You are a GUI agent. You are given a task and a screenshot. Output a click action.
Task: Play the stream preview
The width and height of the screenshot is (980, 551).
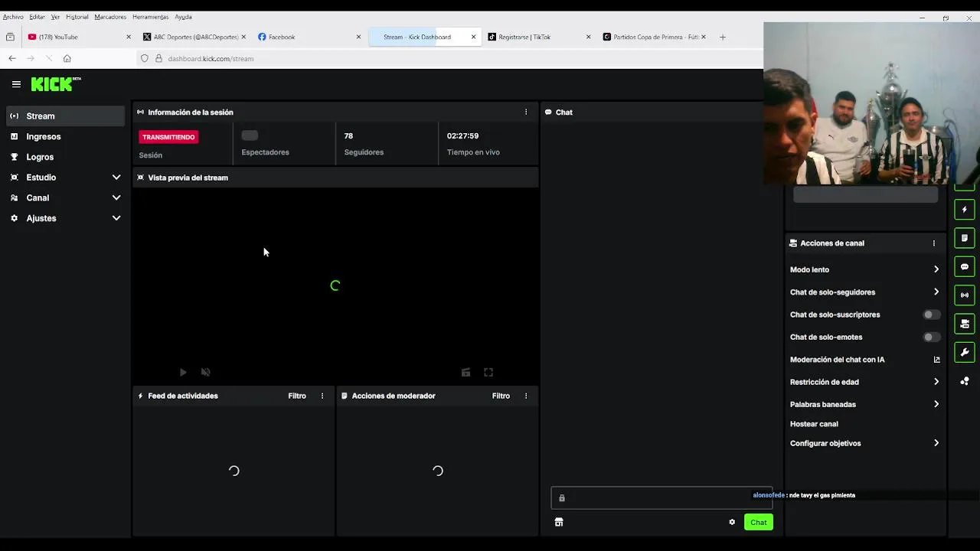coord(183,372)
